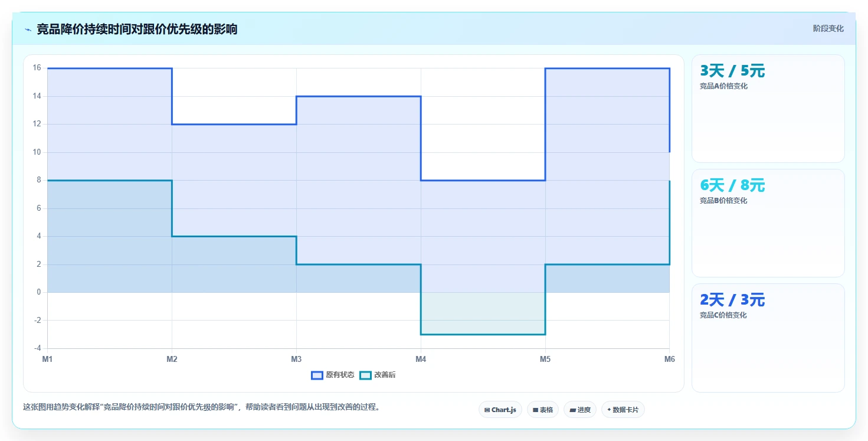The image size is (868, 441).
Task: Open the 竞品C价格变化 card
Action: point(768,338)
